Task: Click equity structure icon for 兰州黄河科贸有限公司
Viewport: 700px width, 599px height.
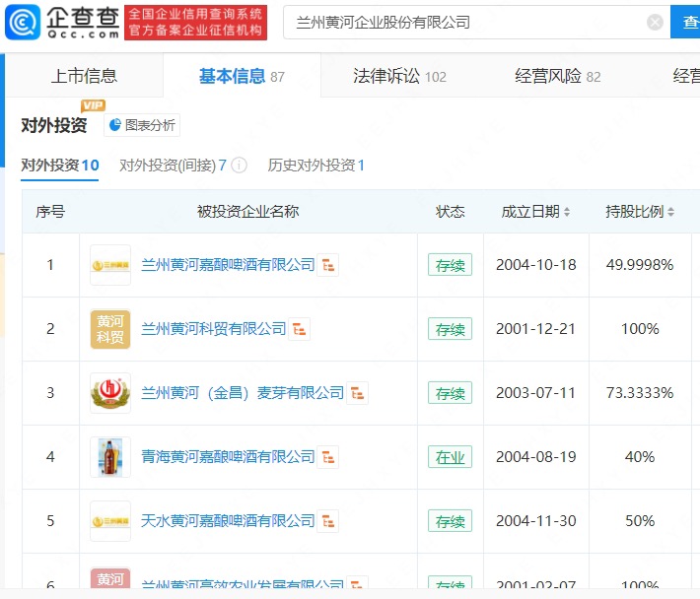Action: coord(299,329)
